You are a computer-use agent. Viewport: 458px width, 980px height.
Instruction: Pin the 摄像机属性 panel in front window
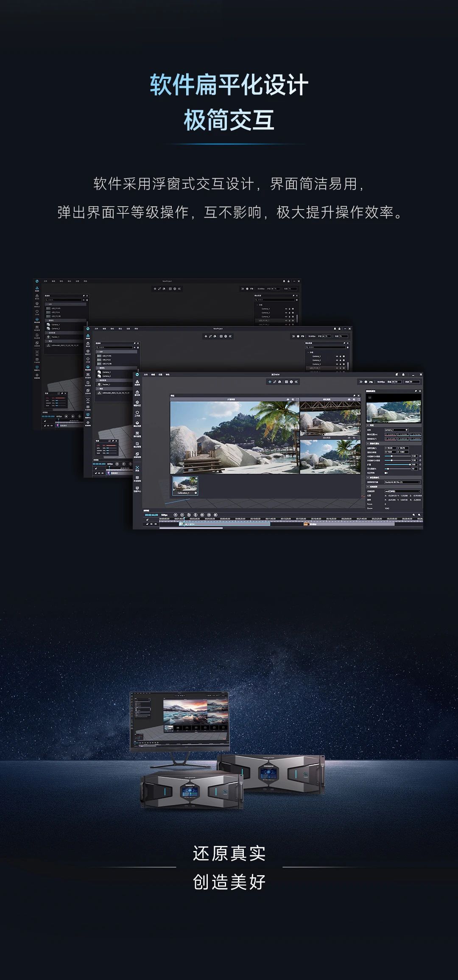point(416,391)
